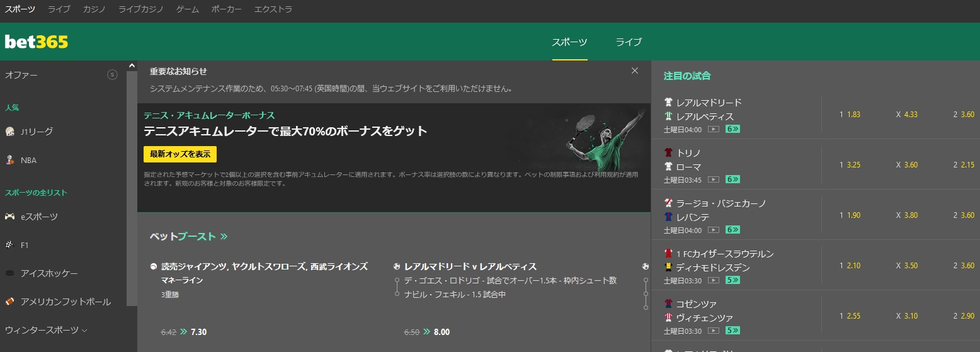The height and width of the screenshot is (352, 980).
Task: Bet on draw at 3.80
Action: tap(907, 215)
